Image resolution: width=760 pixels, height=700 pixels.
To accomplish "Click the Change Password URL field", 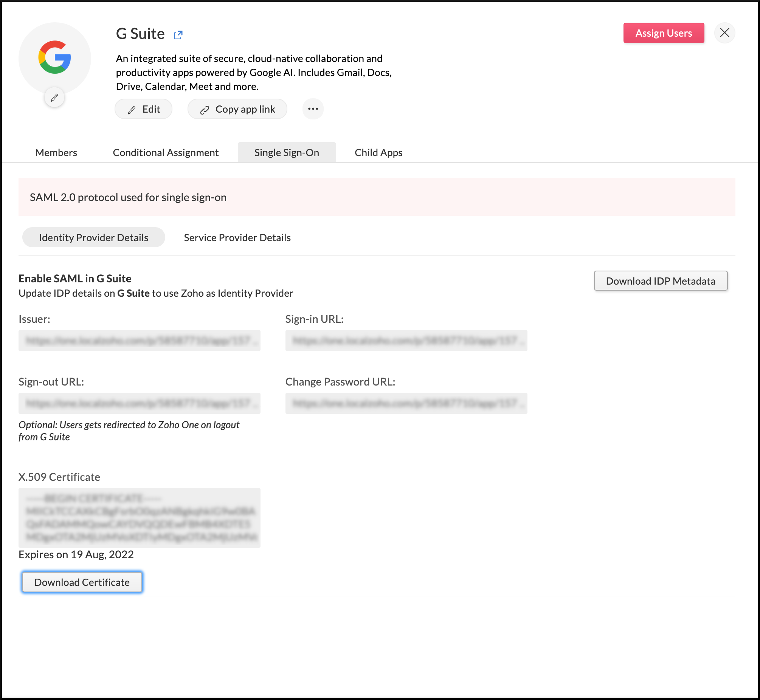I will pyautogui.click(x=406, y=403).
